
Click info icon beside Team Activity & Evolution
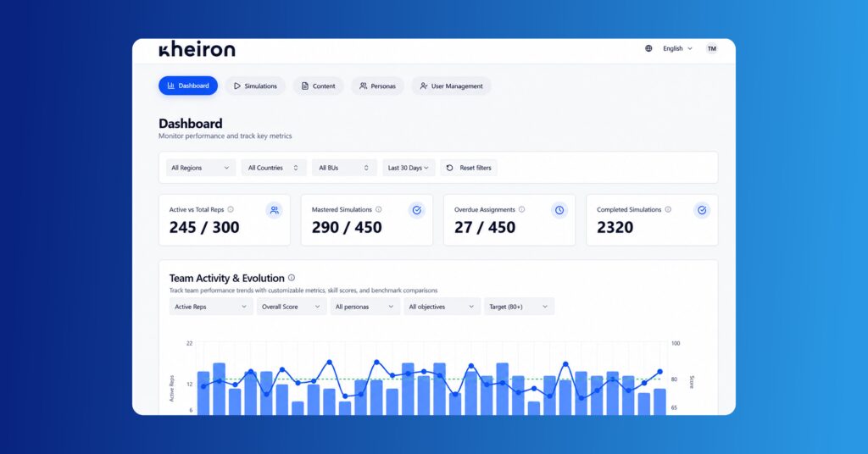(x=292, y=278)
